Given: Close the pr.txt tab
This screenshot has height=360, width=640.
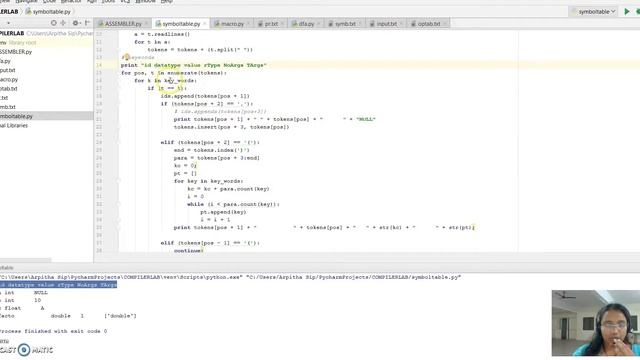Looking at the screenshot, I should pos(282,24).
